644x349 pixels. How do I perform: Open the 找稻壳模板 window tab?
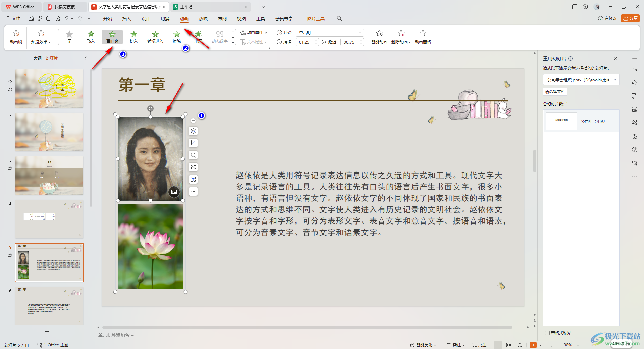(x=65, y=7)
